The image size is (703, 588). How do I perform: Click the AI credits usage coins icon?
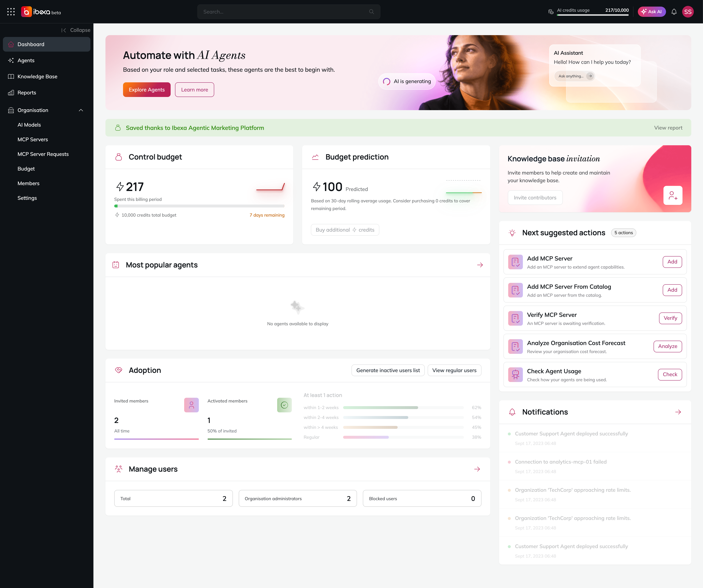pyautogui.click(x=551, y=12)
